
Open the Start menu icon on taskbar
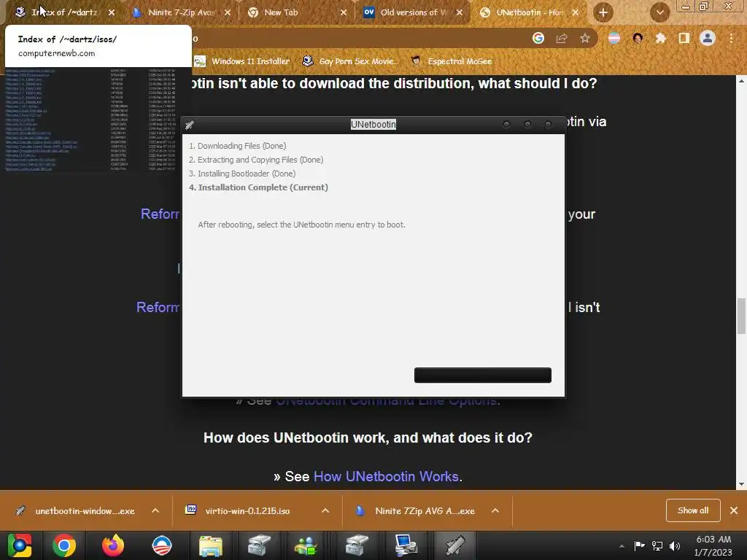19,545
